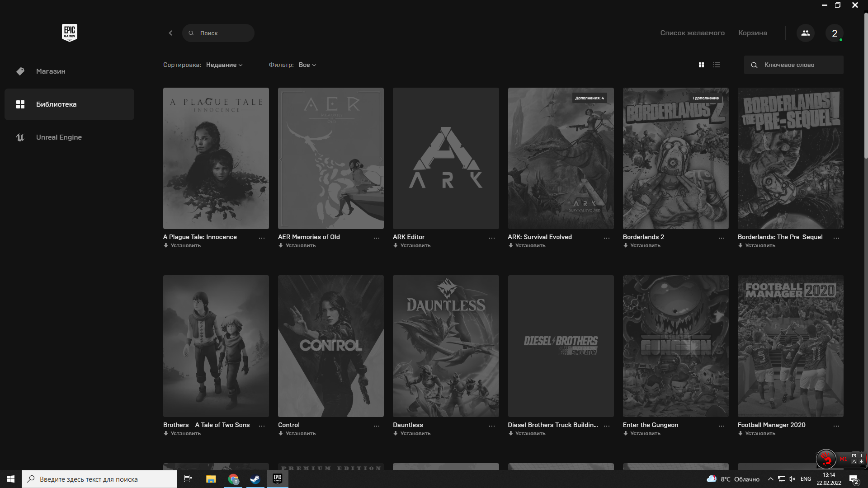Open the Windows notification center

[x=854, y=479]
